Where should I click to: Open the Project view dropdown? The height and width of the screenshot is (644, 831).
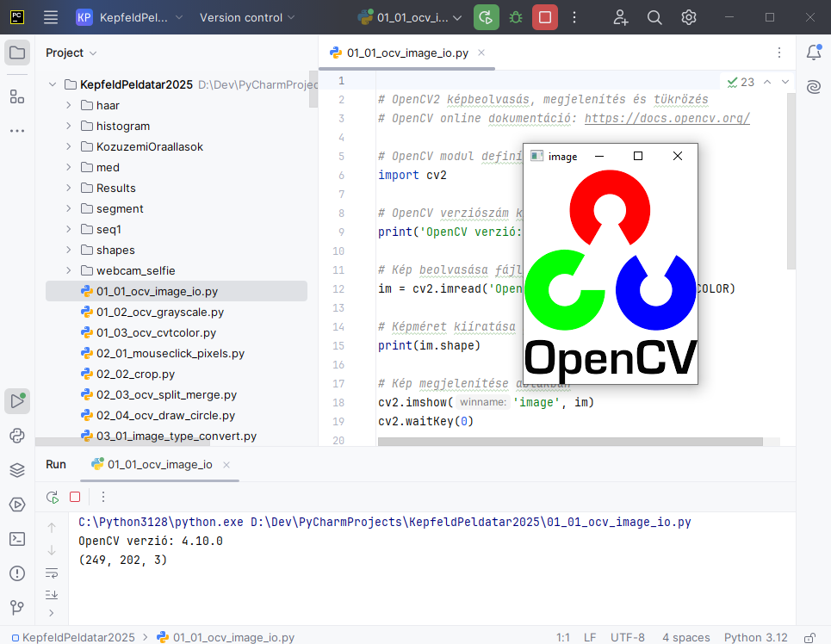click(71, 53)
